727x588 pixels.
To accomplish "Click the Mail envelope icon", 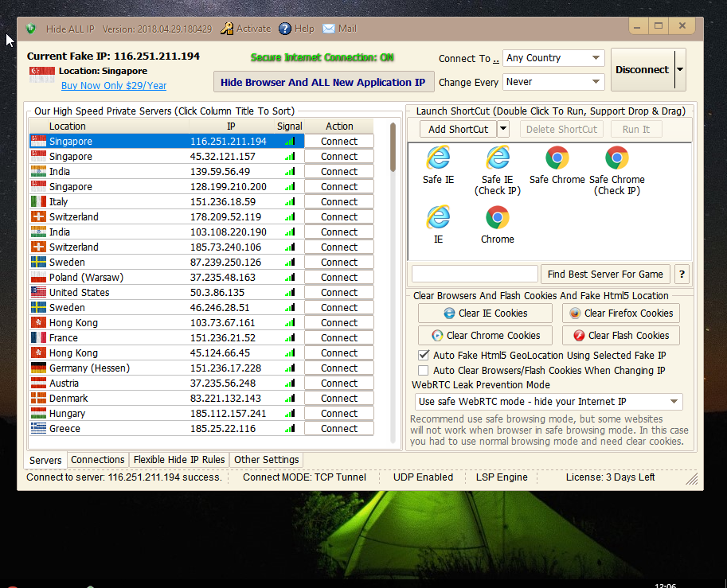I will 329,29.
